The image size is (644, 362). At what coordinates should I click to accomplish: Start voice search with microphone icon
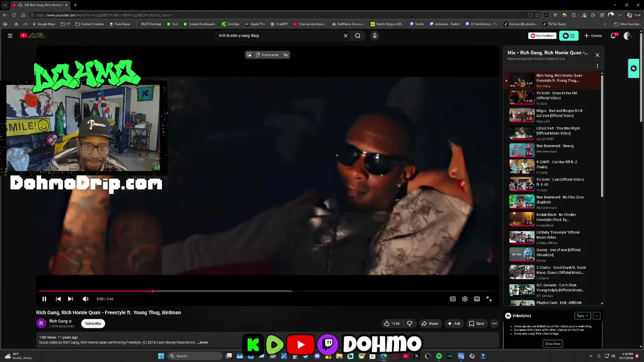coord(374,36)
